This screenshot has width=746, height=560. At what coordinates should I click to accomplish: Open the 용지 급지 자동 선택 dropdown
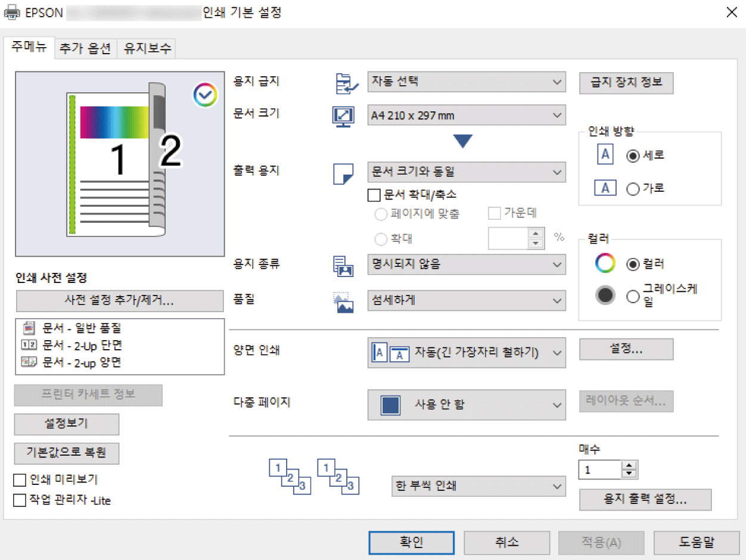click(466, 82)
